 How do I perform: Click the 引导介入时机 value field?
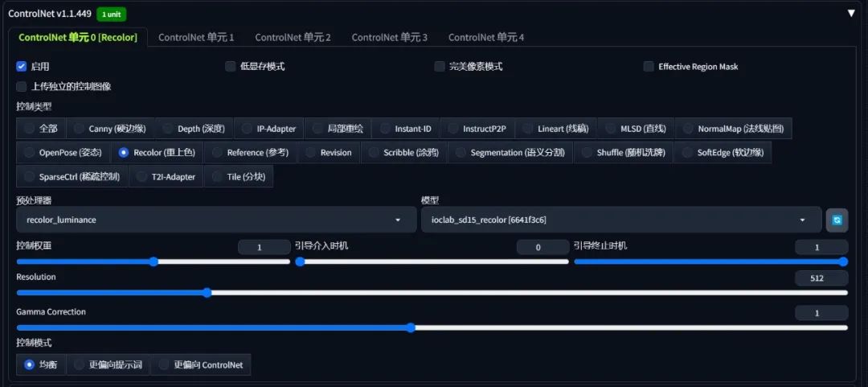click(x=542, y=247)
